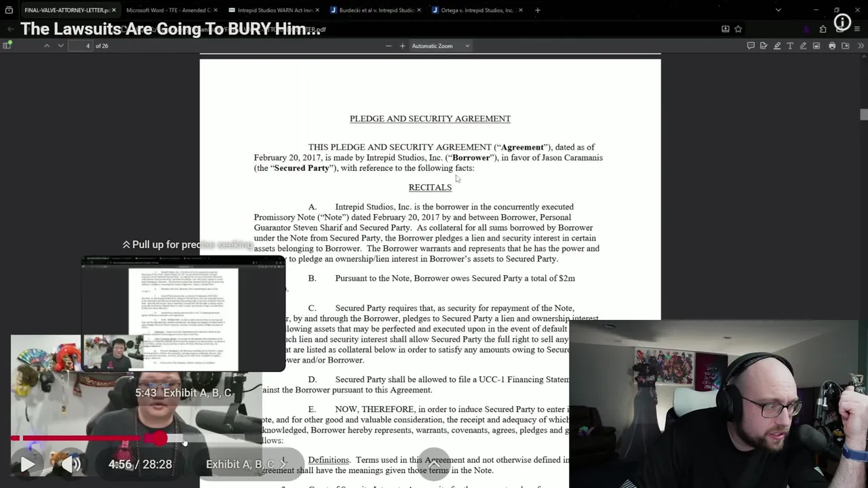Click the PDF vertical scrollbar thumb
The image size is (868, 488).
[x=864, y=115]
